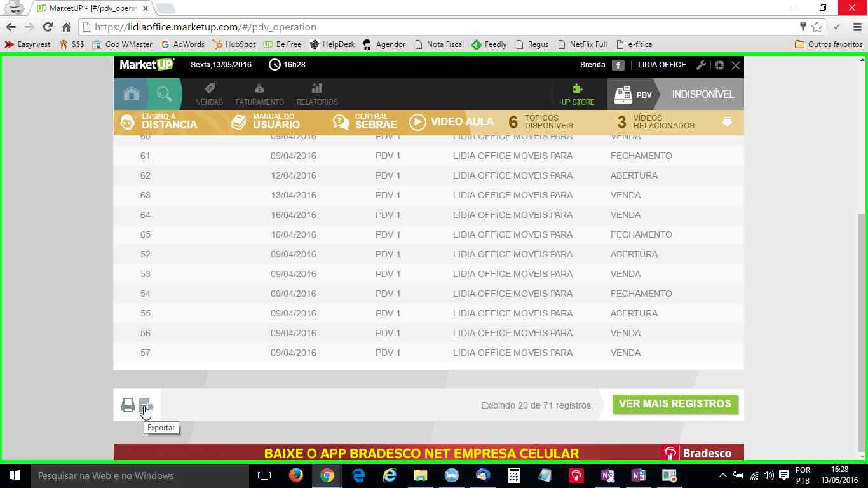The width and height of the screenshot is (868, 488).
Task: Open Feedly bookmark
Action: coord(489,44)
